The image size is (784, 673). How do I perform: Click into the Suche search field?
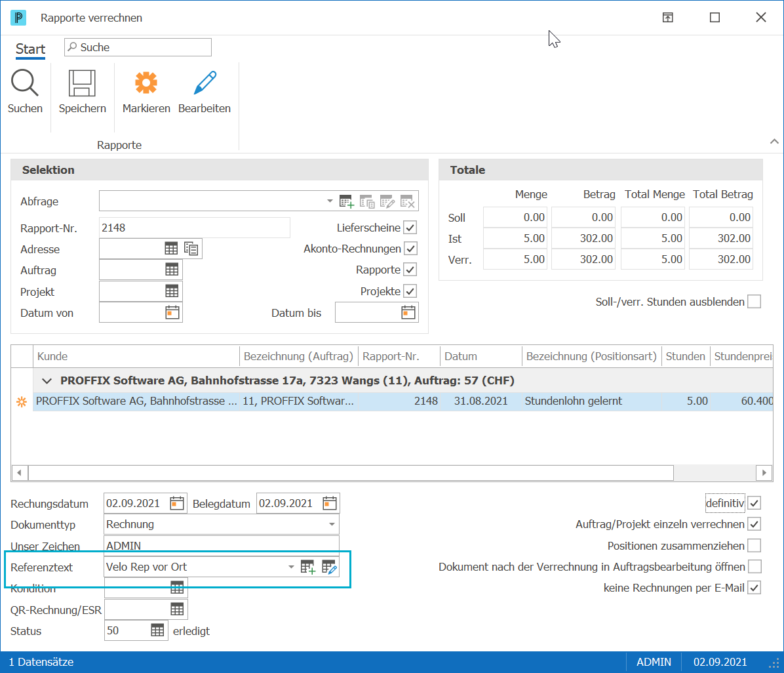(x=138, y=47)
